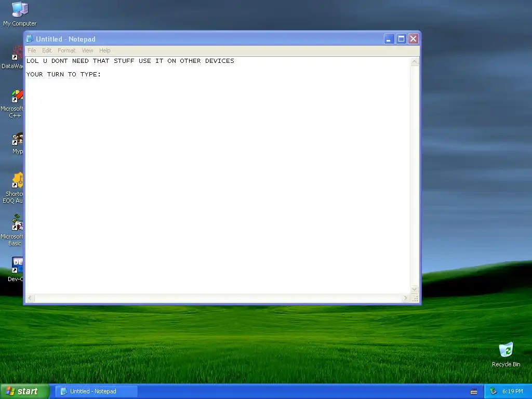The image size is (532, 399).
Task: Select the Microsoft Basic desktop shortcut
Action: click(12, 230)
